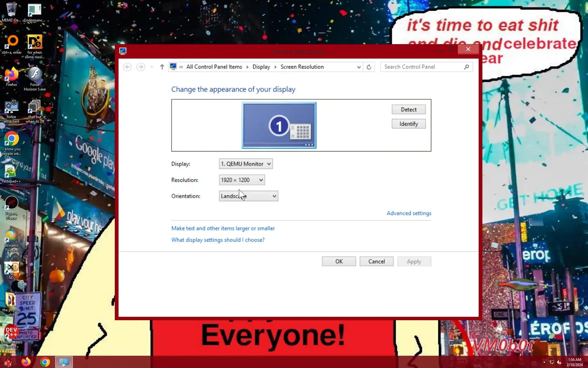
Task: Click the search magnifier icon
Action: coord(466,67)
